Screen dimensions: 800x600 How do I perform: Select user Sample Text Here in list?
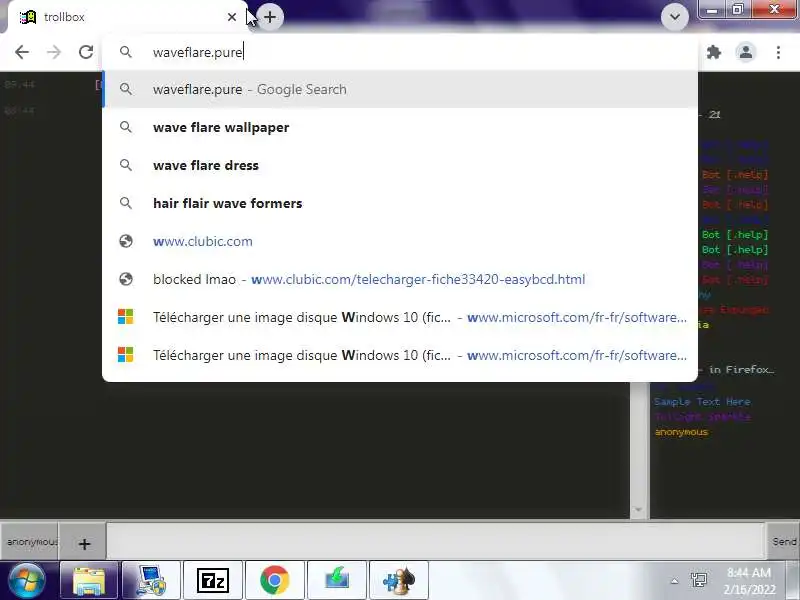(x=702, y=402)
